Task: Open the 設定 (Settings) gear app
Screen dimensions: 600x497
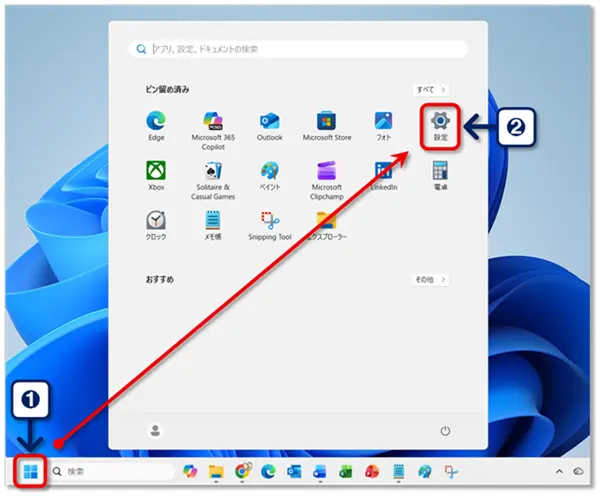Action: coord(440,125)
